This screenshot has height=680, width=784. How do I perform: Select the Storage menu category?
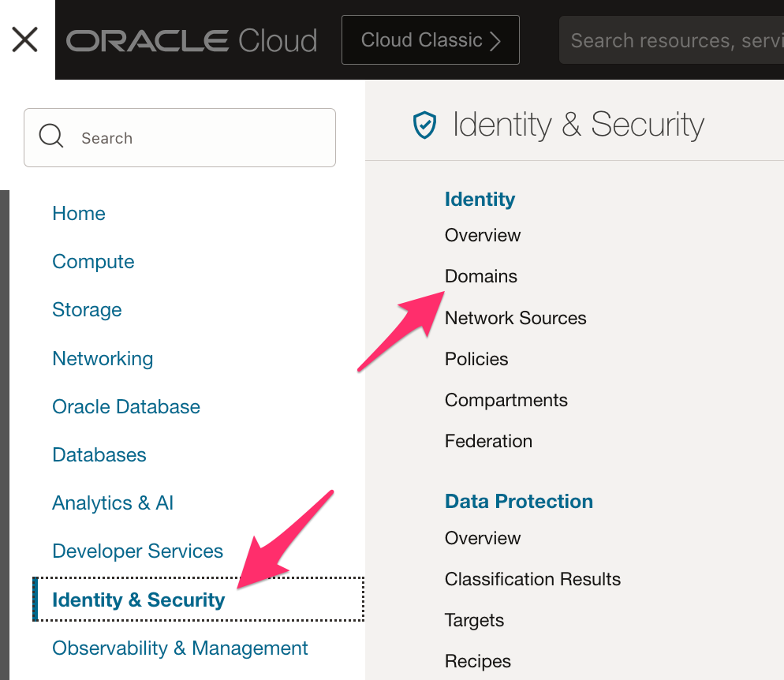coord(87,310)
